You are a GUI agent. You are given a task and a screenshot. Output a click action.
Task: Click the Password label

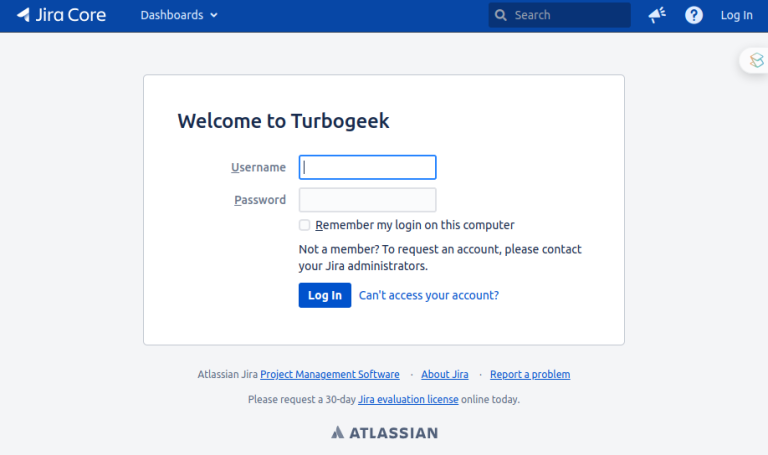coord(260,200)
